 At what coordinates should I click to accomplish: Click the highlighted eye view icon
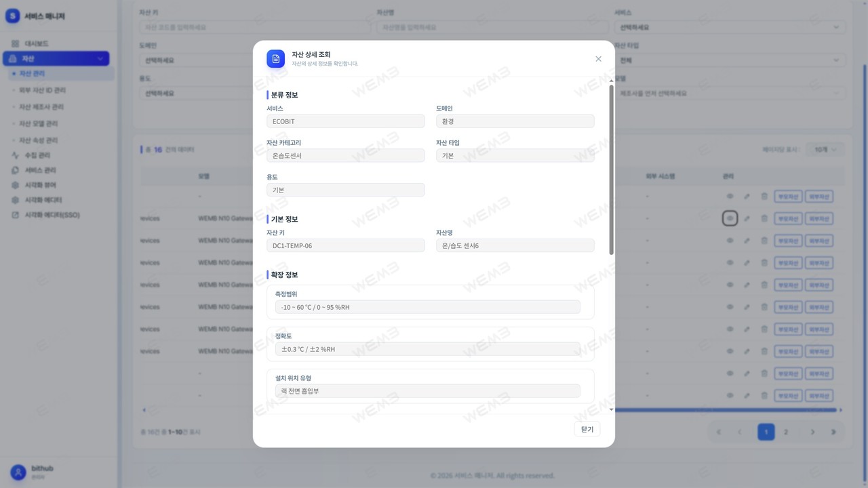click(x=730, y=219)
